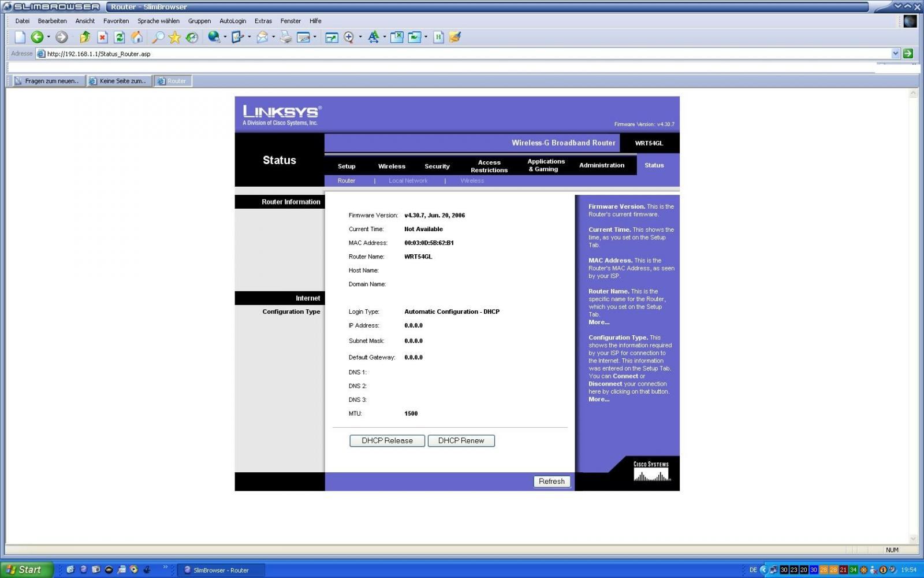924x578 pixels.
Task: Click the router page Refresh button
Action: 552,481
